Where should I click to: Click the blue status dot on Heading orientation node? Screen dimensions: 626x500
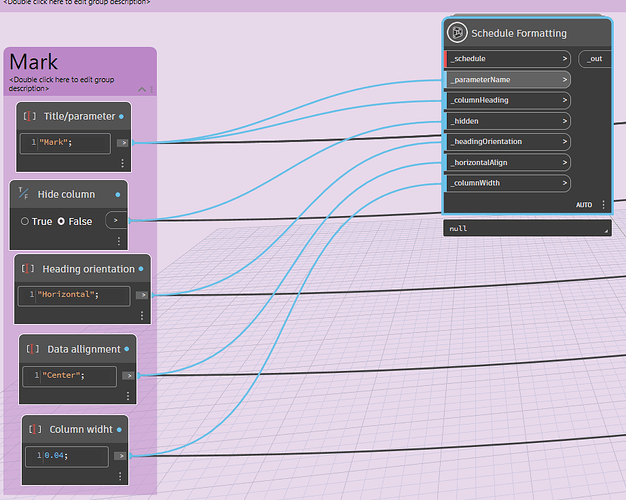(x=141, y=269)
